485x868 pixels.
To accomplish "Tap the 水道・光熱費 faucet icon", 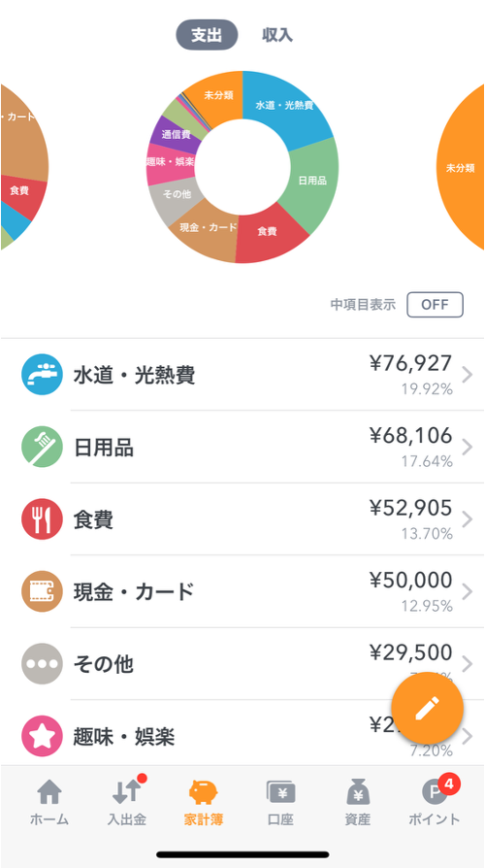I will (x=42, y=374).
